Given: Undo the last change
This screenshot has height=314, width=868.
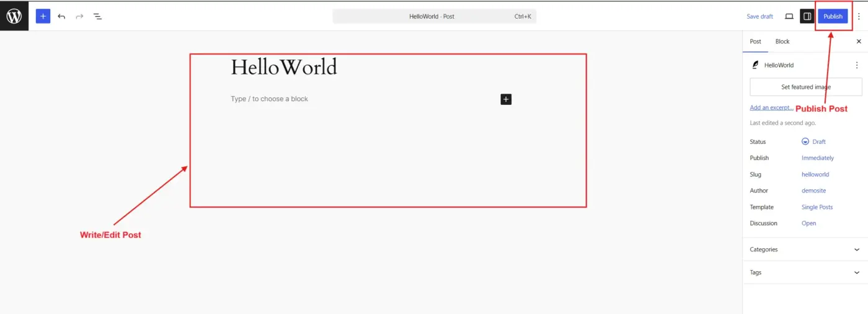Looking at the screenshot, I should [61, 16].
